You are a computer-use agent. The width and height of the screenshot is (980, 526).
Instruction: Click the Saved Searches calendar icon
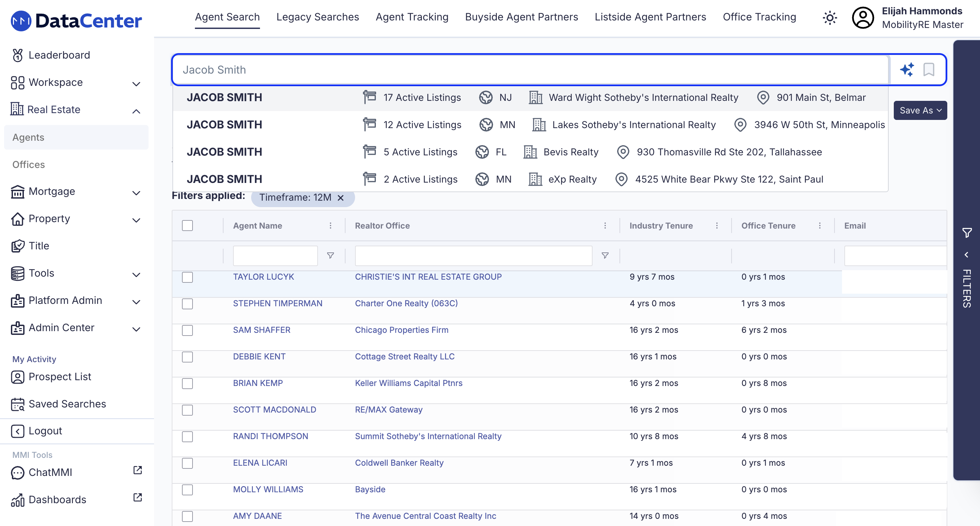[x=17, y=404]
